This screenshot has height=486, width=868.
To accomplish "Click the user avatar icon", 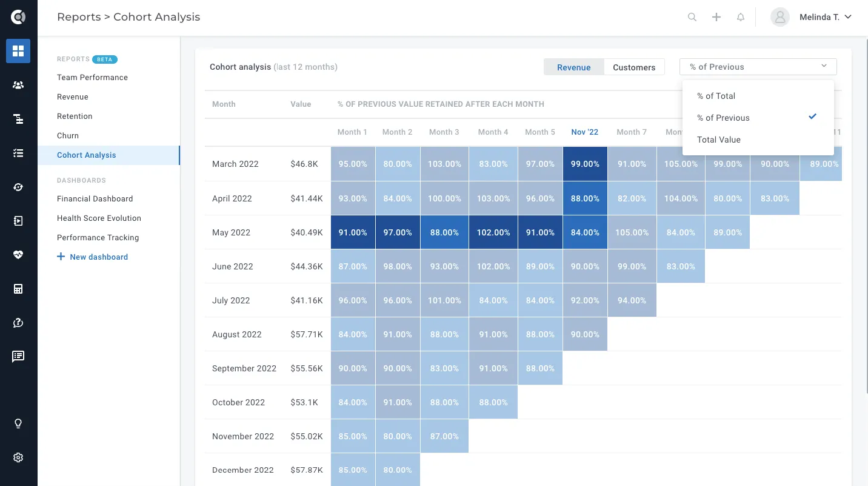I will point(780,17).
